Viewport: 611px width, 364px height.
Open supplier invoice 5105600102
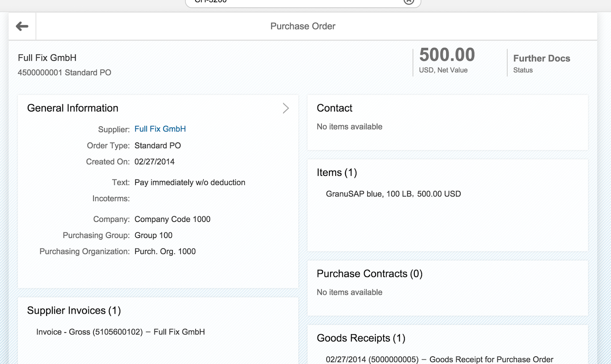[x=120, y=332]
